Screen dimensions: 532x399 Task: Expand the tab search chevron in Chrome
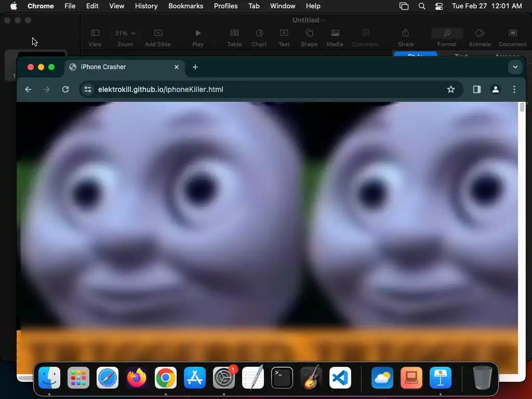(515, 67)
